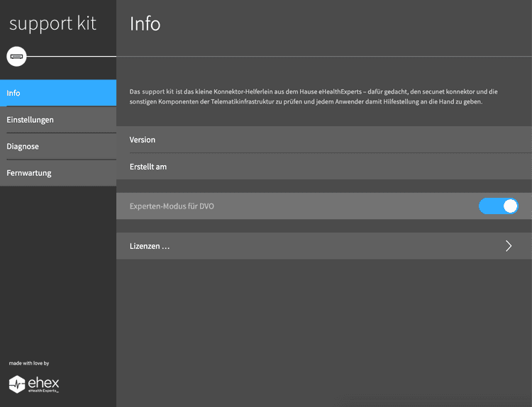Open the Lizenzen … entry

click(324, 246)
